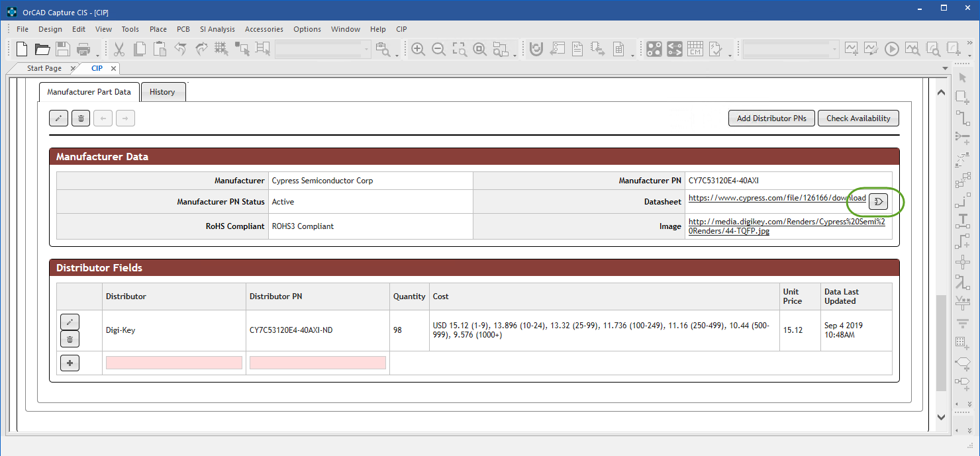Edit the Digi-Key distributor row
This screenshot has height=456, width=980.
coord(70,322)
